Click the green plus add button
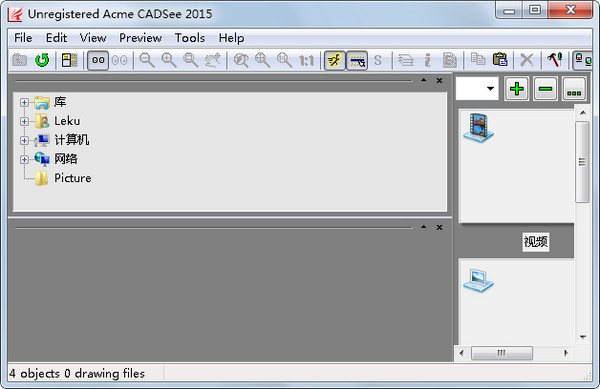Screen dimensions: 600x389 click(x=517, y=89)
